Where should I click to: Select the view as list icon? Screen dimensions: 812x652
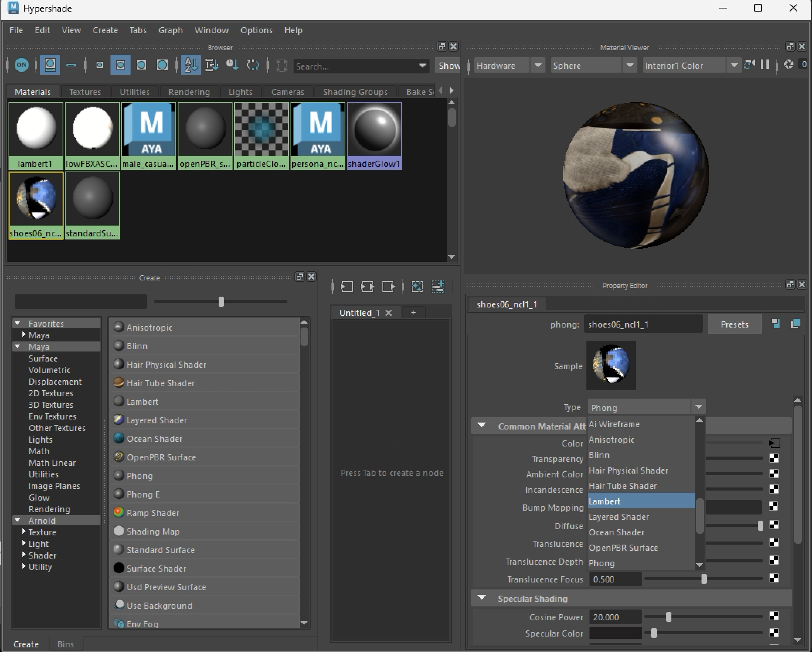(71, 65)
